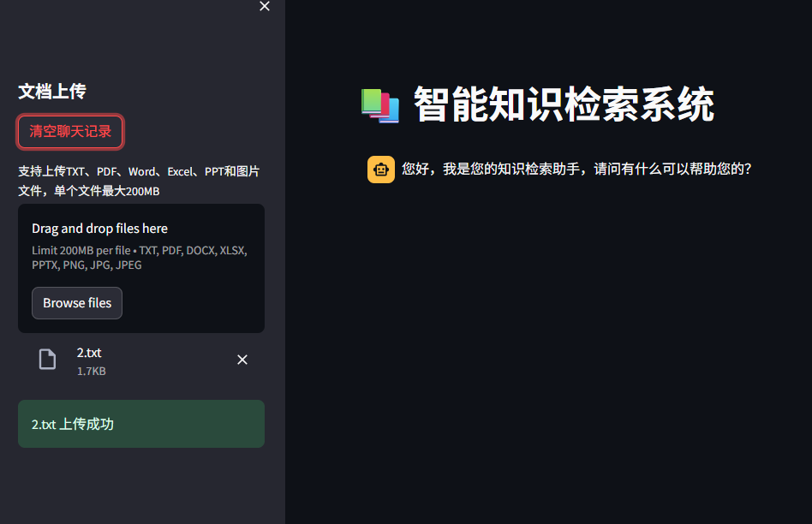Click the assistant greeting message text
Viewport: 812px width, 524px height.
click(x=576, y=169)
